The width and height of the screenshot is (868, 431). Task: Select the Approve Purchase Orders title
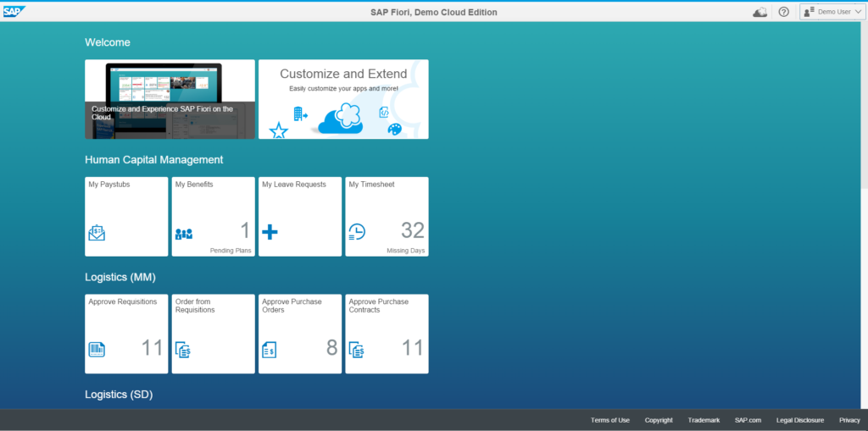(x=292, y=306)
